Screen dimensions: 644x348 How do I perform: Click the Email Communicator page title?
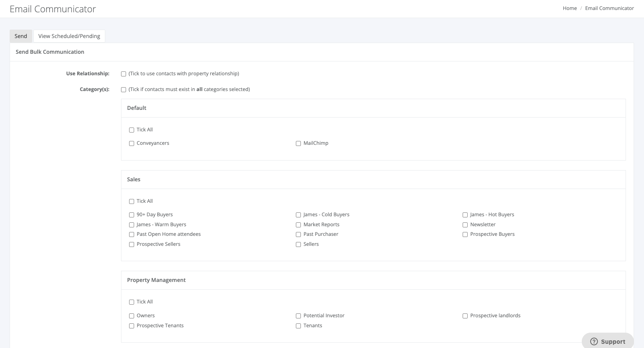click(53, 9)
